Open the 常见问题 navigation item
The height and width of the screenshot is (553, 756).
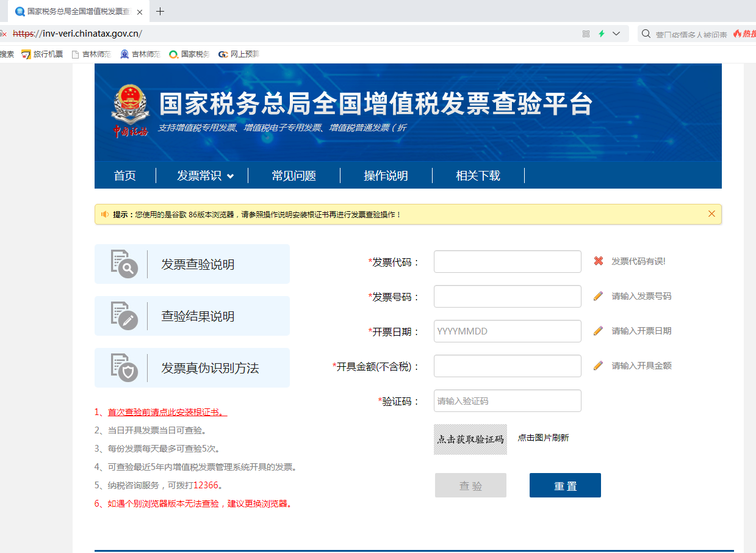[x=293, y=176]
